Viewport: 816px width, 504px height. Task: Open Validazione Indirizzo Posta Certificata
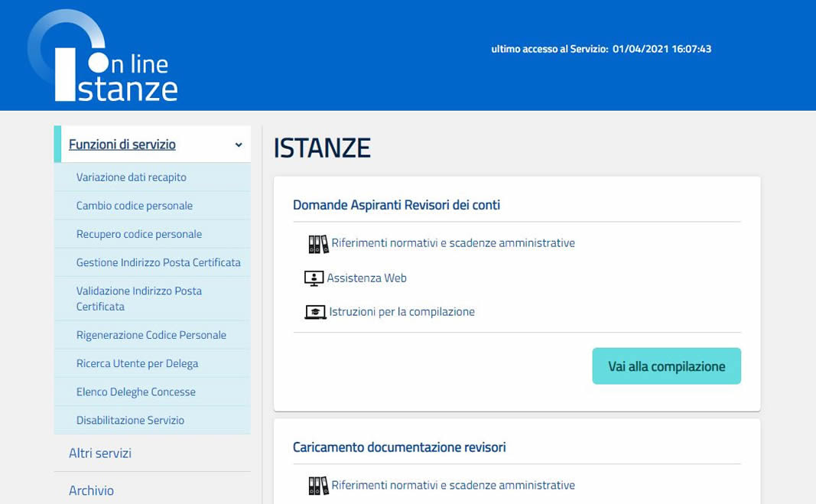(x=139, y=299)
